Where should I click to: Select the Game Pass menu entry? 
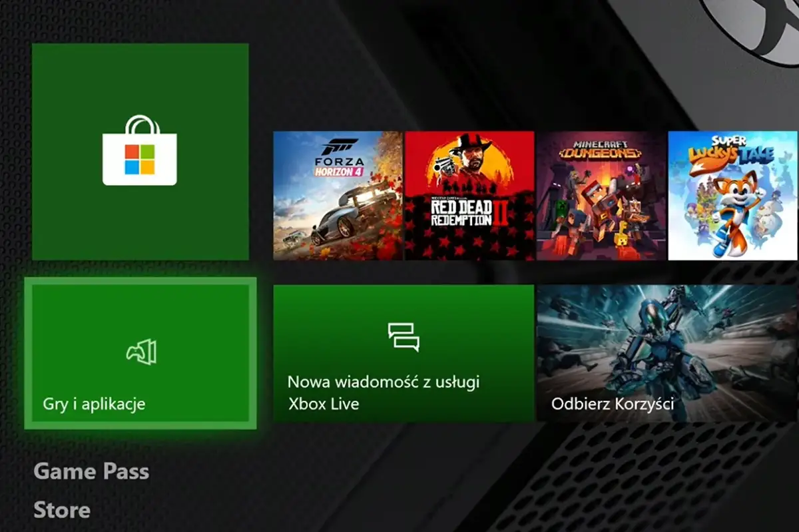pyautogui.click(x=91, y=472)
